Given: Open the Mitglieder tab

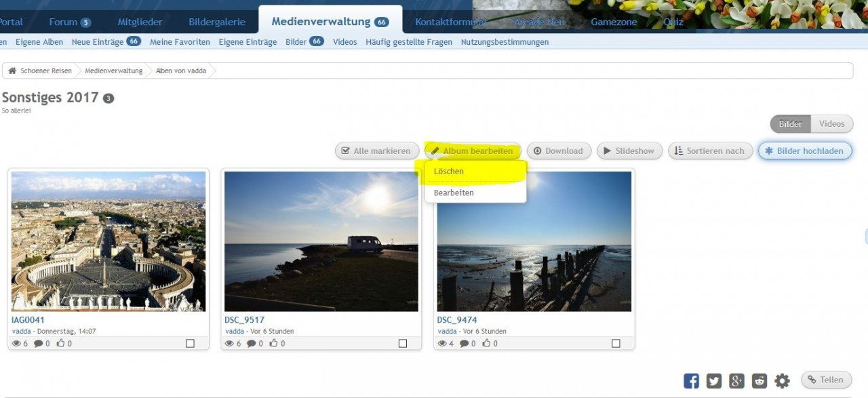Looking at the screenshot, I should (140, 22).
